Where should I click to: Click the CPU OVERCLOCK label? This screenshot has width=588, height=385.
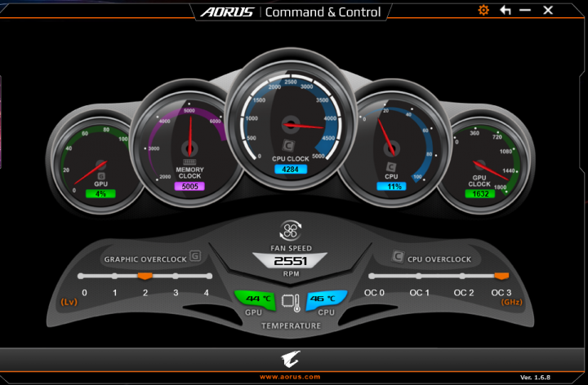(x=439, y=259)
